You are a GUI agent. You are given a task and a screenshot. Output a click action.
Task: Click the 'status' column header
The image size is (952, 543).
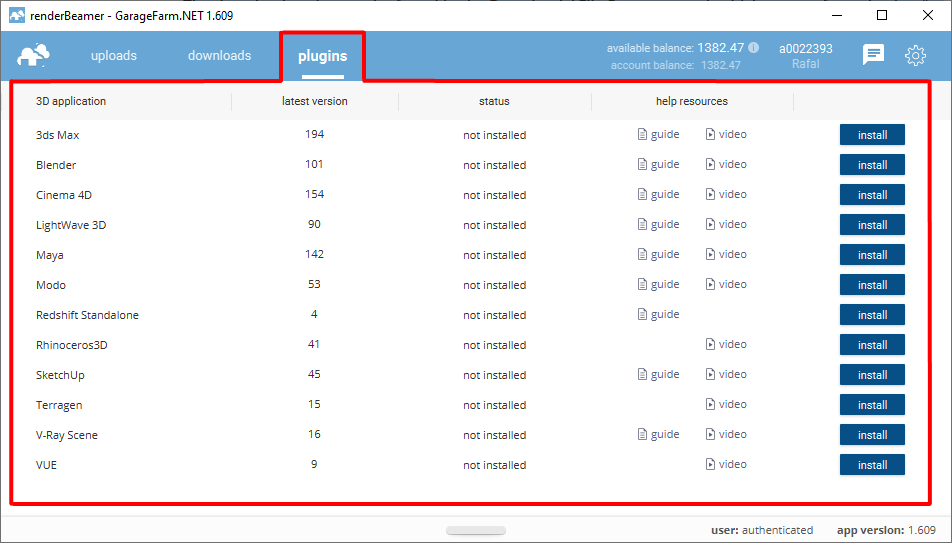coord(494,101)
